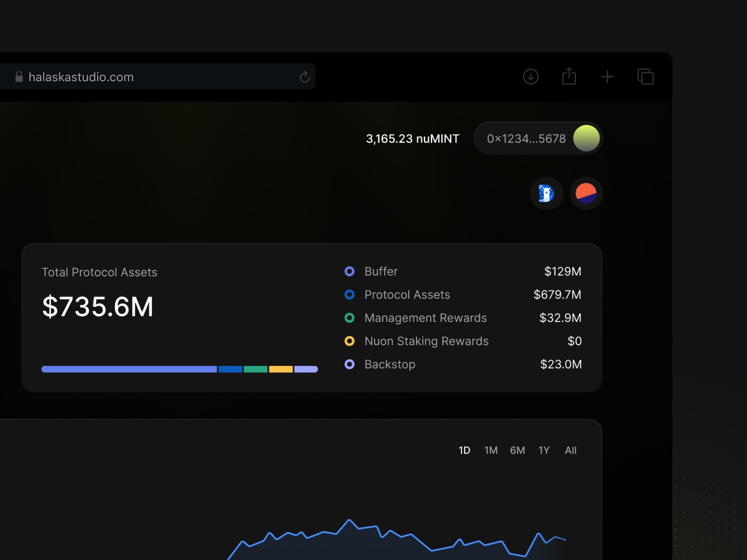The width and height of the screenshot is (747, 560).
Task: Click the Nuon Staking Rewards label
Action: pos(427,342)
